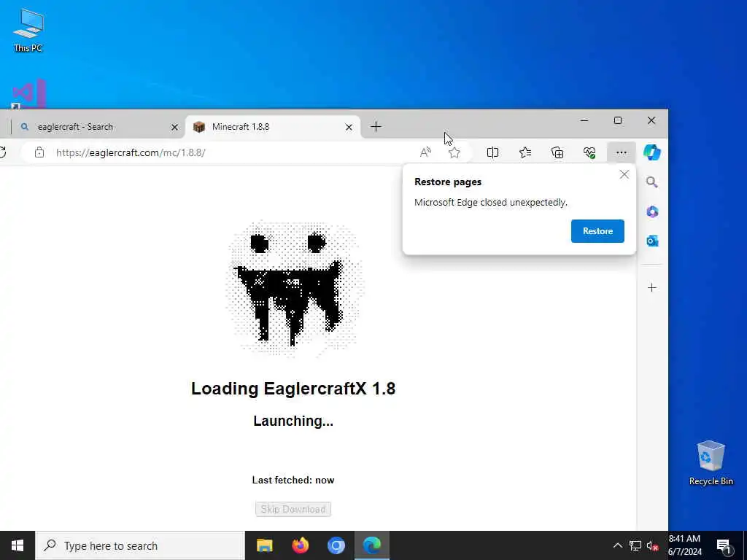Open Settings and more ellipsis menu
The width and height of the screenshot is (747, 560).
pyautogui.click(x=622, y=152)
